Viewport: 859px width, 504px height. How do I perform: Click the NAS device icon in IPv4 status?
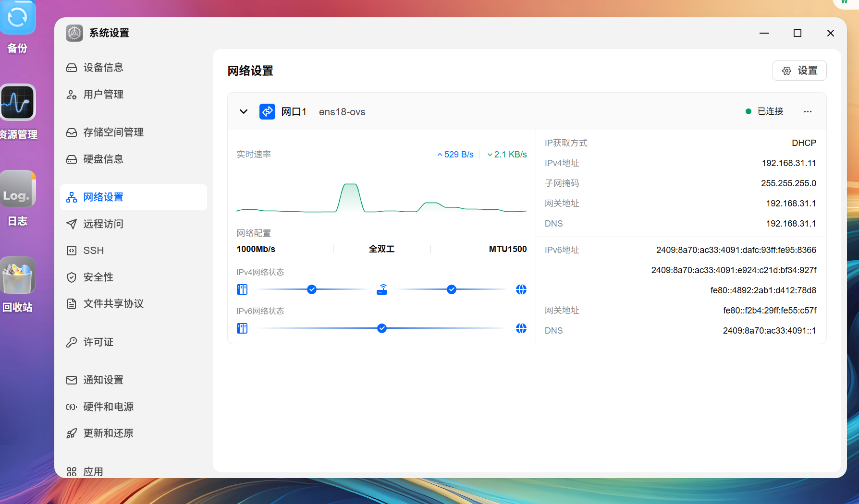point(242,289)
